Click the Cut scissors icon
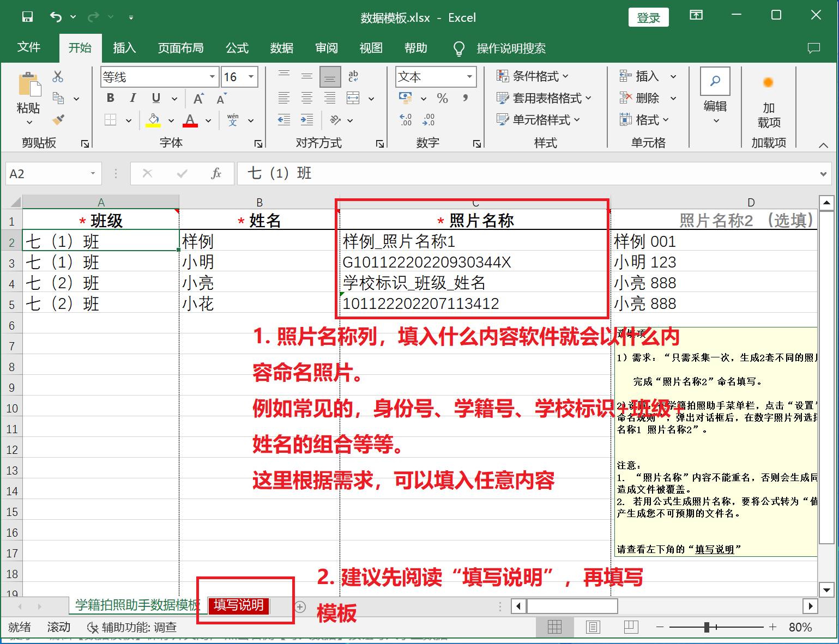 click(58, 77)
